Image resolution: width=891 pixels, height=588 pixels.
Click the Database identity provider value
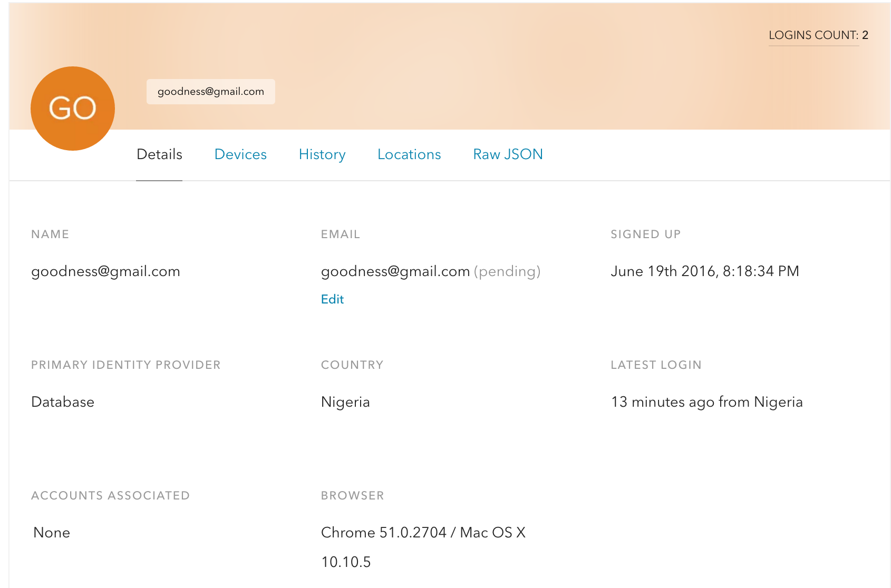63,402
